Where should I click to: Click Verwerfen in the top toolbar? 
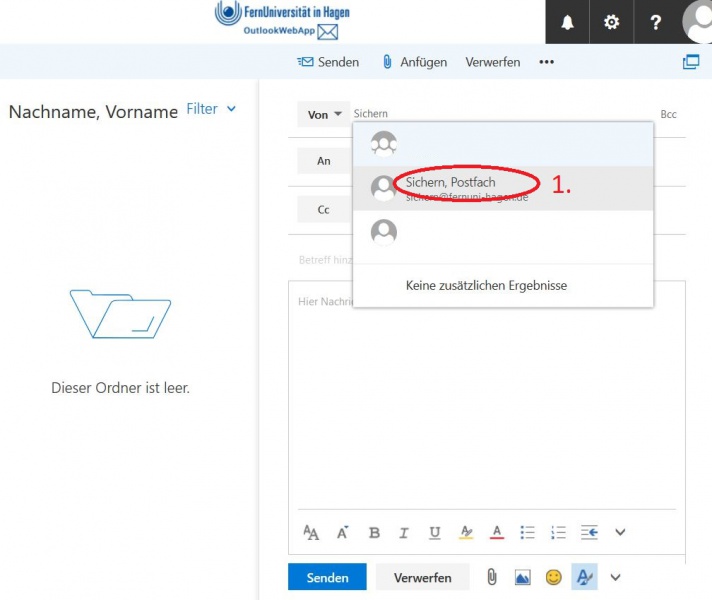(493, 62)
